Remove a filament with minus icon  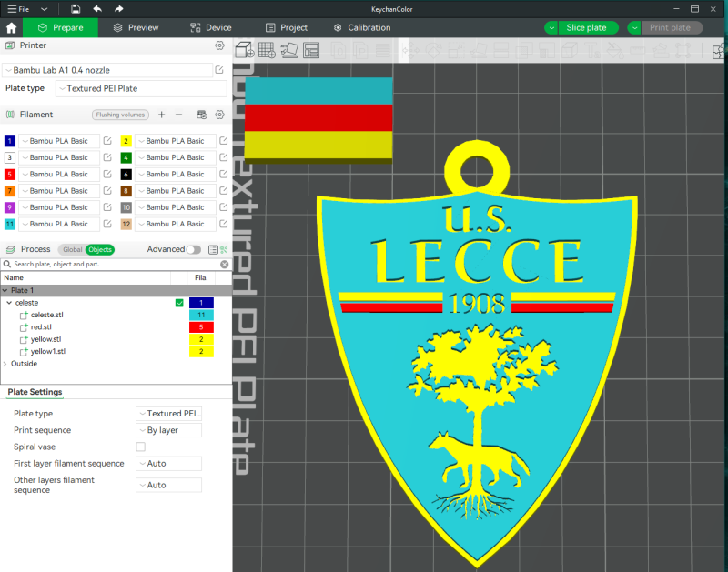click(178, 115)
